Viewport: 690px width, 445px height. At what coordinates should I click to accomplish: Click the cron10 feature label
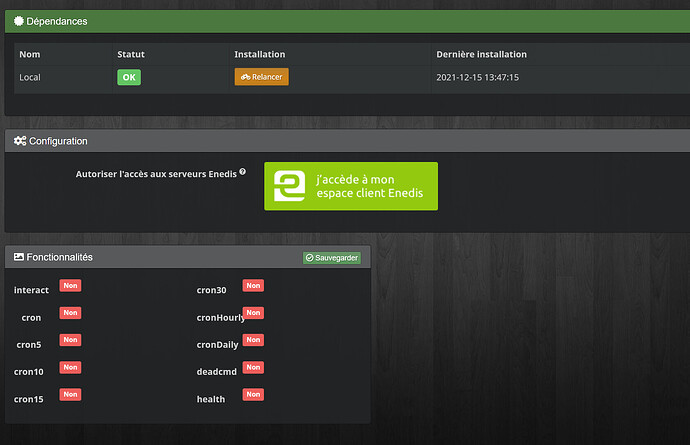pyautogui.click(x=29, y=372)
